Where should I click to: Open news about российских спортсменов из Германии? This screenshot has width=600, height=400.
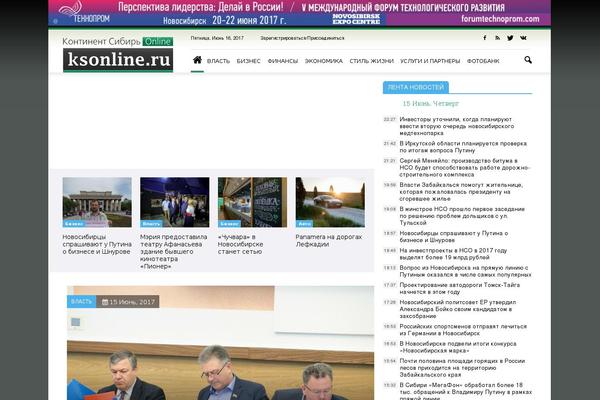[x=463, y=330]
